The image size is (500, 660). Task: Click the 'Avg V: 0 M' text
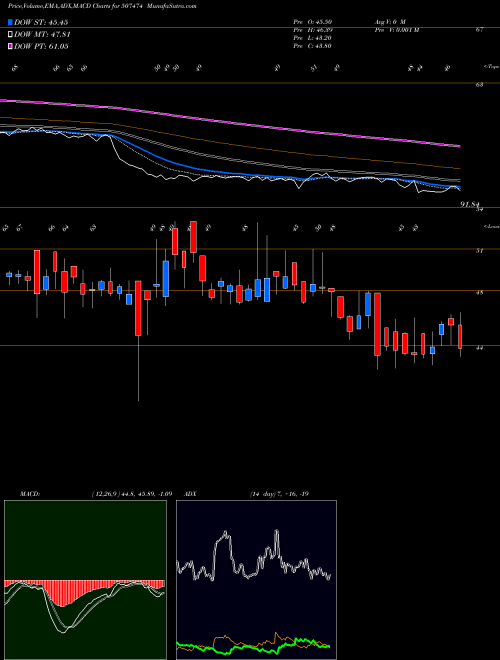coord(389,22)
